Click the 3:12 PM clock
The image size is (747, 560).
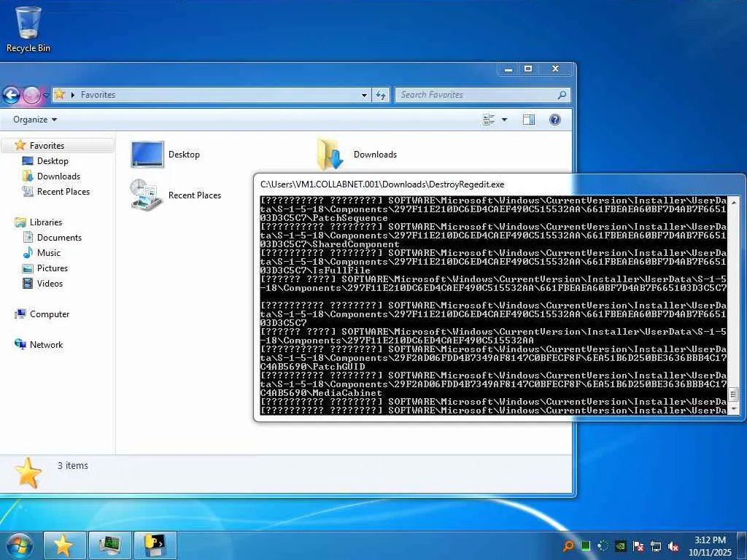tap(710, 540)
